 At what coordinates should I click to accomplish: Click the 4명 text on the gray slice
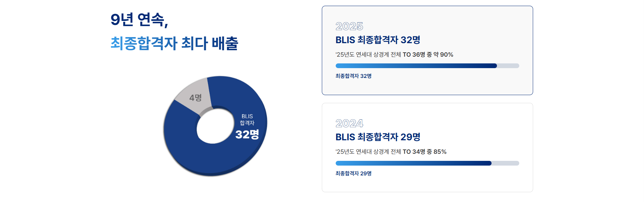195,98
